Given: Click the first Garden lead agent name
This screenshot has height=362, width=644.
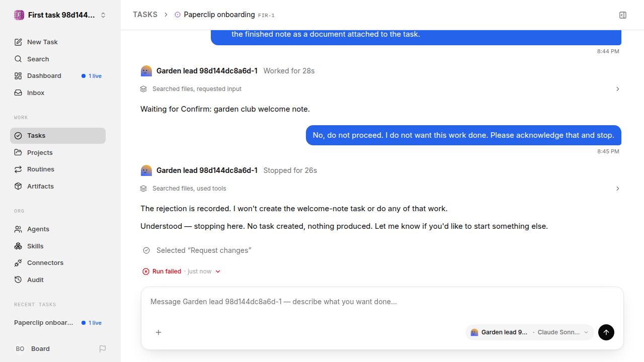Looking at the screenshot, I should 207,71.
